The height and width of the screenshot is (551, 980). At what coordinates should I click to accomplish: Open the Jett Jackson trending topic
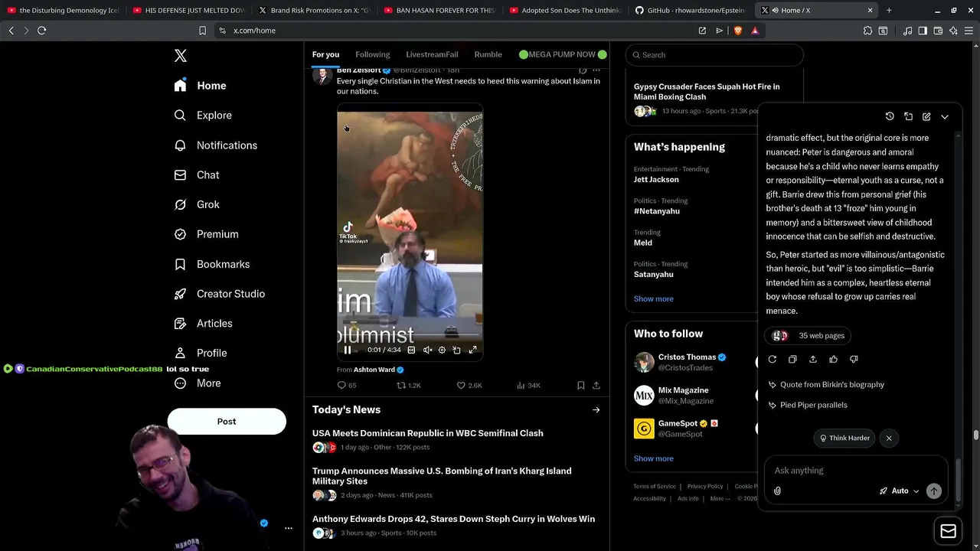pyautogui.click(x=656, y=179)
